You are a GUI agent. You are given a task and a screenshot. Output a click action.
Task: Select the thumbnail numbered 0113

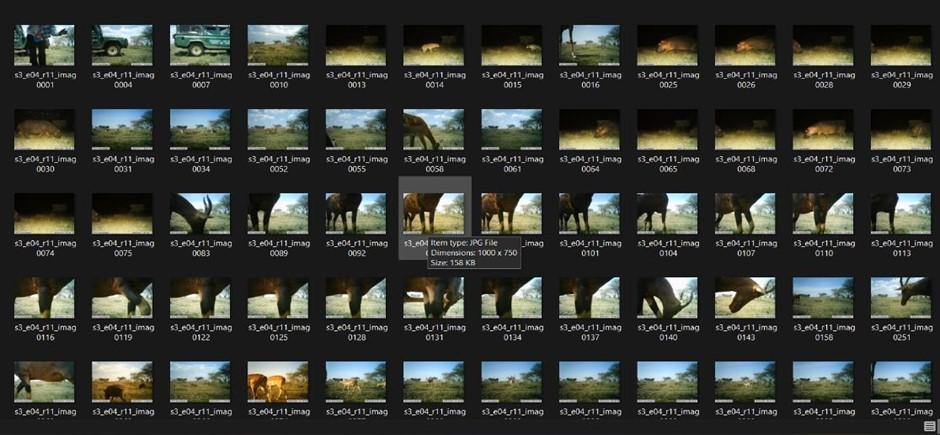(x=902, y=213)
